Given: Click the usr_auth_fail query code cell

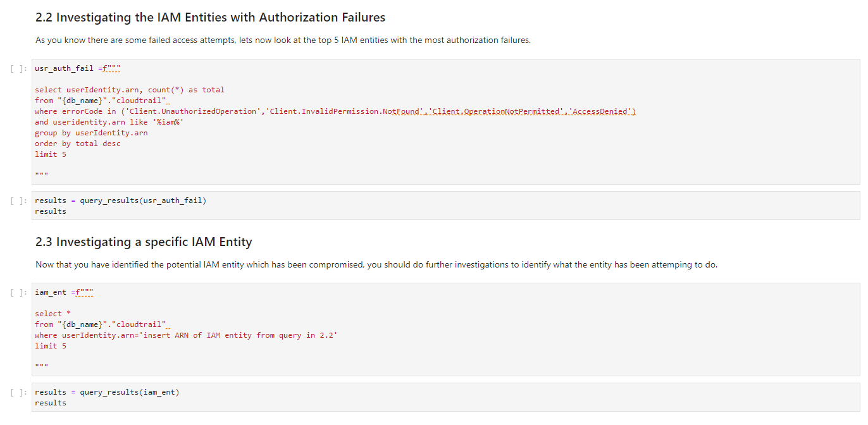Looking at the screenshot, I should pyautogui.click(x=445, y=121).
